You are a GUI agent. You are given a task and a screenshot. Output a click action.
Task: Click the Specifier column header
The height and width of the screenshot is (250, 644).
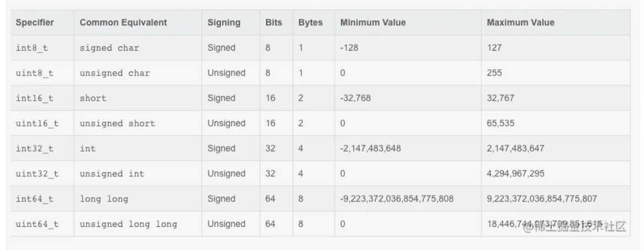pos(35,23)
